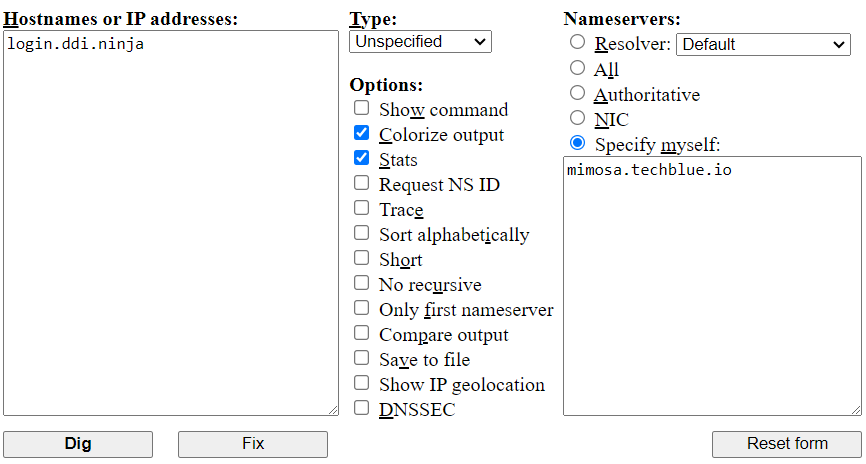Choose the Authoritative nameservers radio button

[x=577, y=93]
